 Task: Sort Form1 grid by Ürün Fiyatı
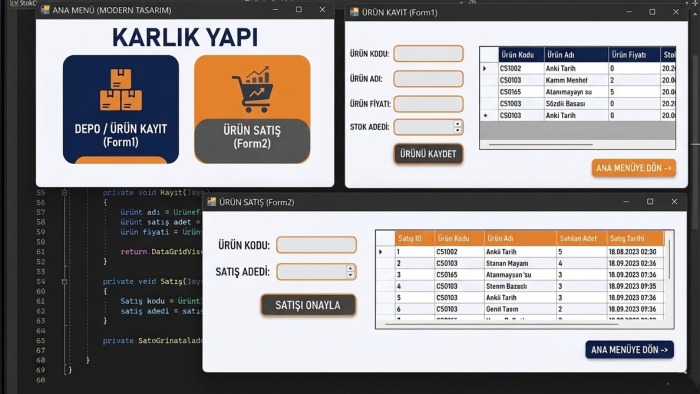click(x=634, y=55)
